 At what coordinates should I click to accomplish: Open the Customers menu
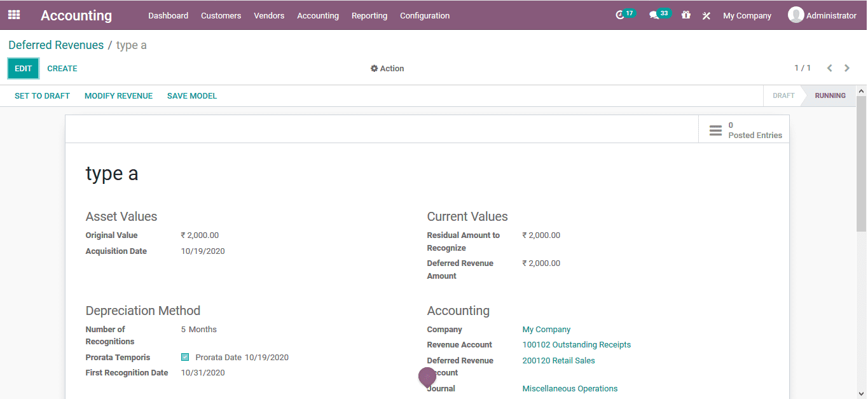click(x=221, y=15)
